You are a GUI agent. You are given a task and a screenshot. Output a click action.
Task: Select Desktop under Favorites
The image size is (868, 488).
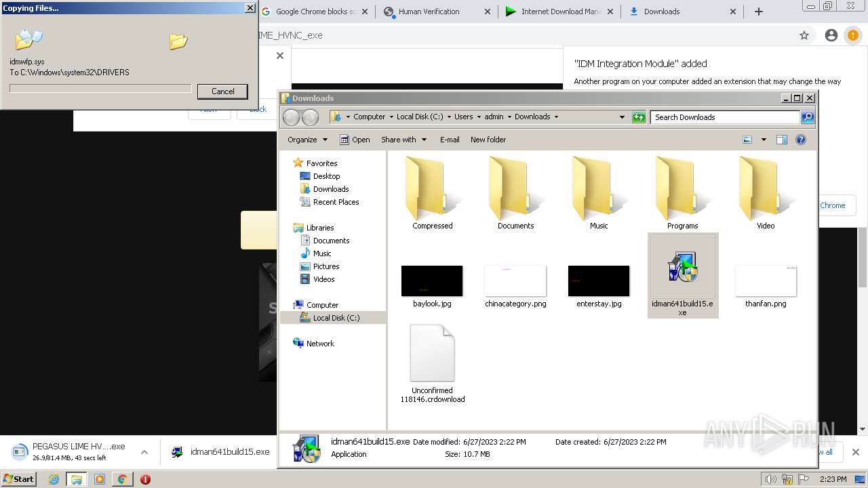(x=326, y=176)
